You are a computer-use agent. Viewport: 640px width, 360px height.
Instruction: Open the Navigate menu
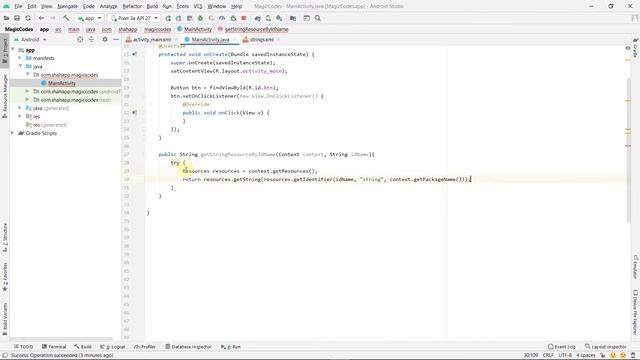(67, 6)
